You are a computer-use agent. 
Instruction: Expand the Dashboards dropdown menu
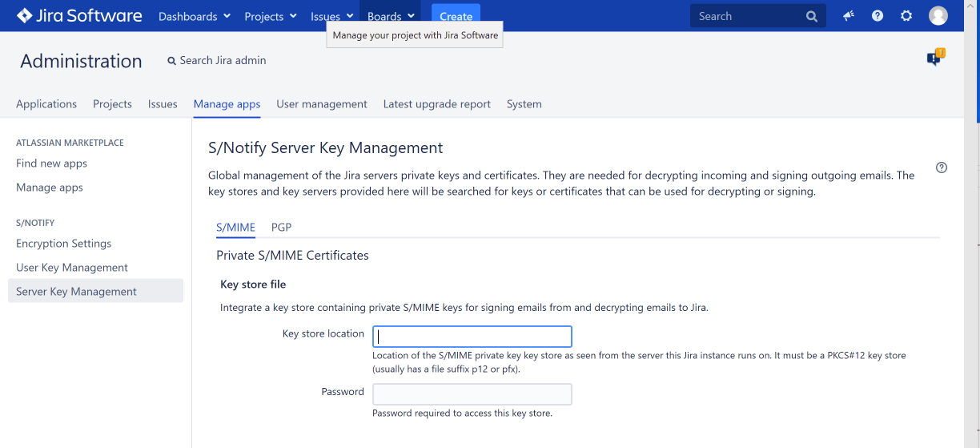coord(195,16)
